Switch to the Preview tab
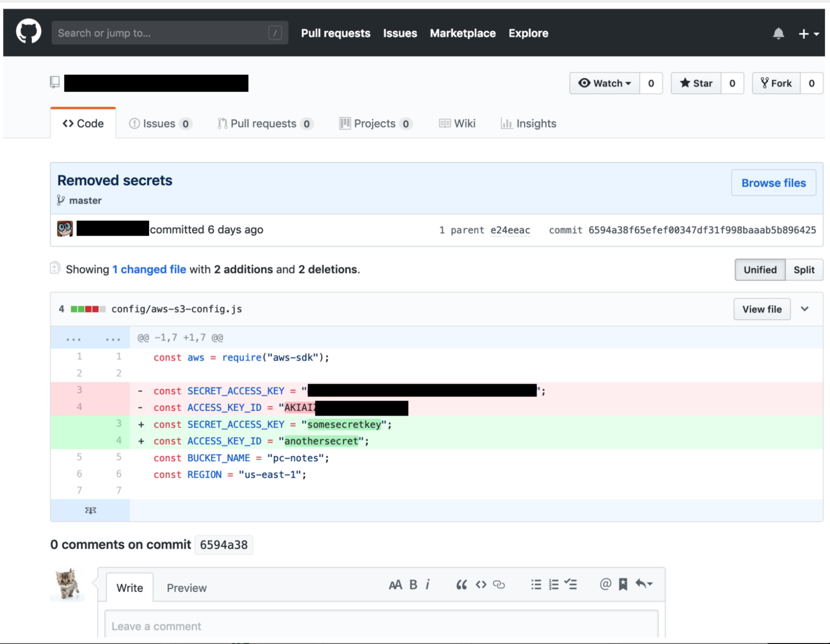Image resolution: width=830 pixels, height=644 pixels. coord(187,588)
